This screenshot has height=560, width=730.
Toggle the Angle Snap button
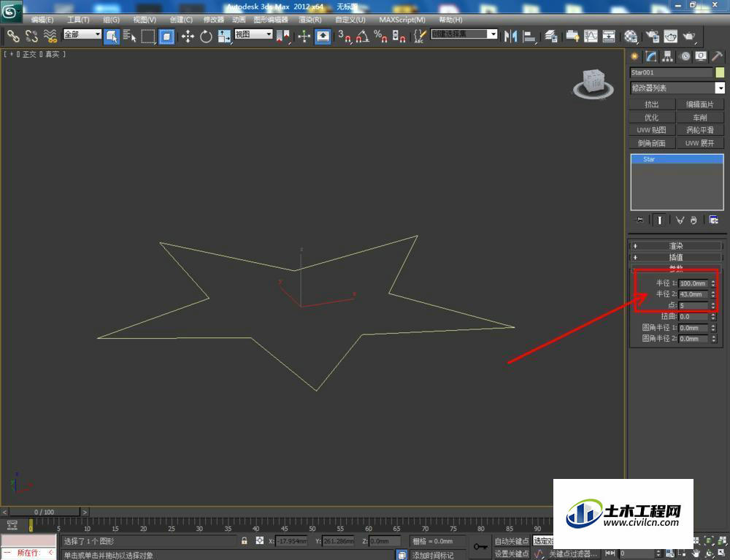pos(363,36)
